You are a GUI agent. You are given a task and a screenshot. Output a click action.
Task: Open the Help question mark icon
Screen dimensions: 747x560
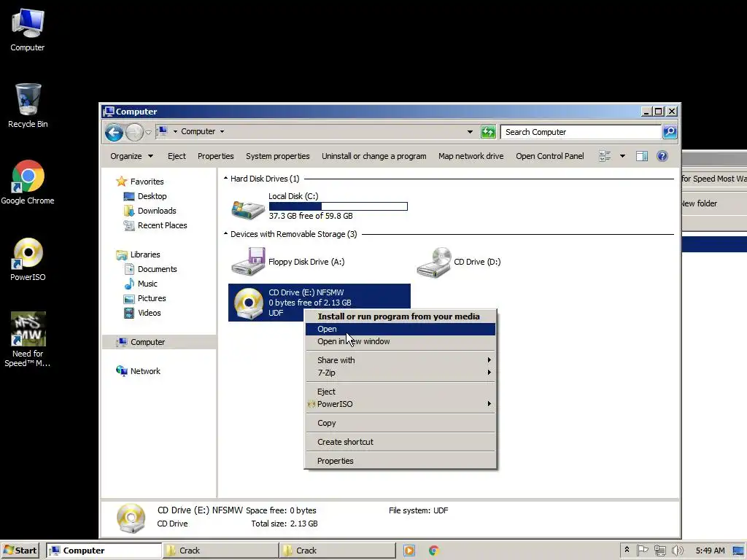click(662, 156)
